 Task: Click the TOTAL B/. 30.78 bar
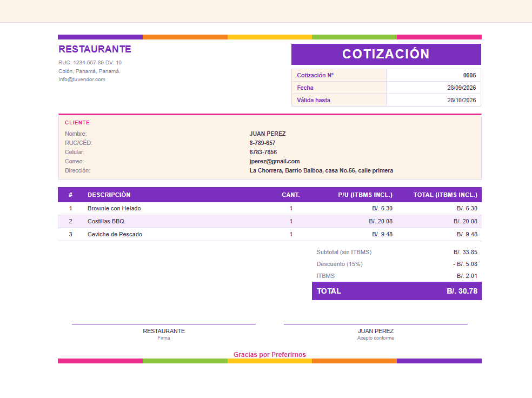click(397, 291)
